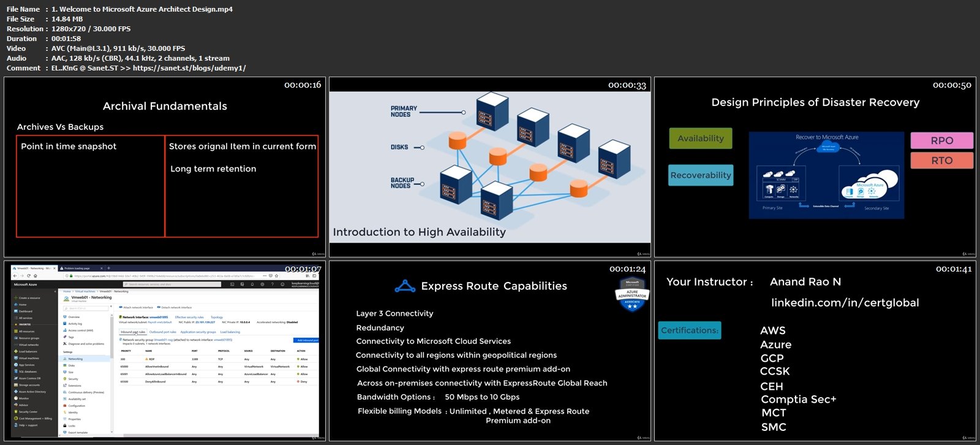Click the Topology link
Image resolution: width=980 pixels, height=445 pixels.
pos(217,317)
